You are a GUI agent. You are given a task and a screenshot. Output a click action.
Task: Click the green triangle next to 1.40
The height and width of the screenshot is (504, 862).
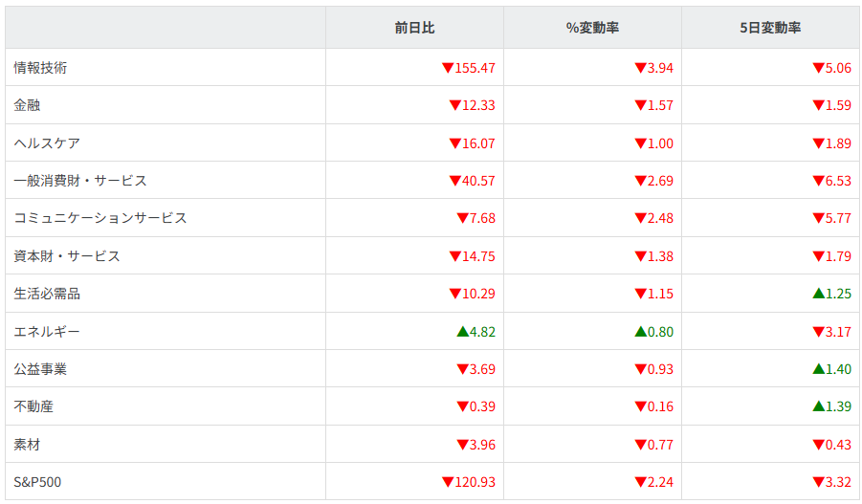[818, 369]
